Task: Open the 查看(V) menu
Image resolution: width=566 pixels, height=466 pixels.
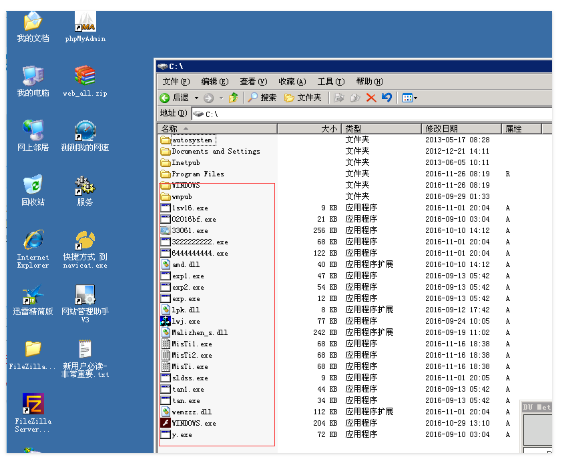Action: pos(253,82)
